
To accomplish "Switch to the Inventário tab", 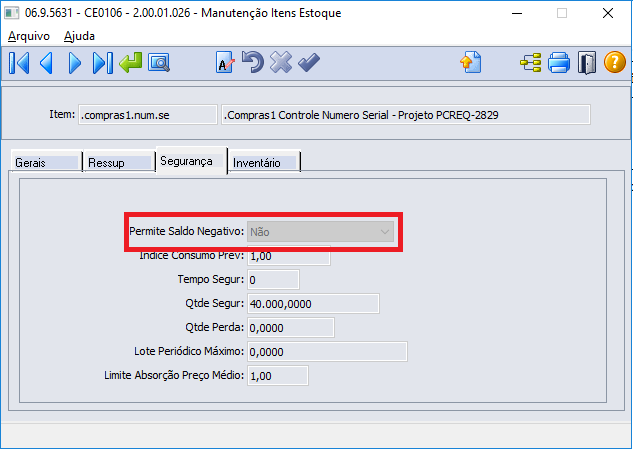I will coord(264,162).
